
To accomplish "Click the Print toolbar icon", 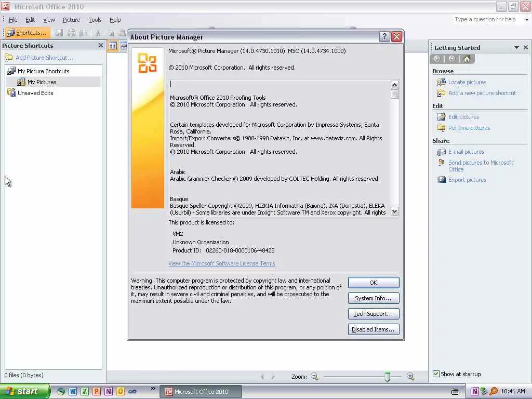I will pos(71,33).
